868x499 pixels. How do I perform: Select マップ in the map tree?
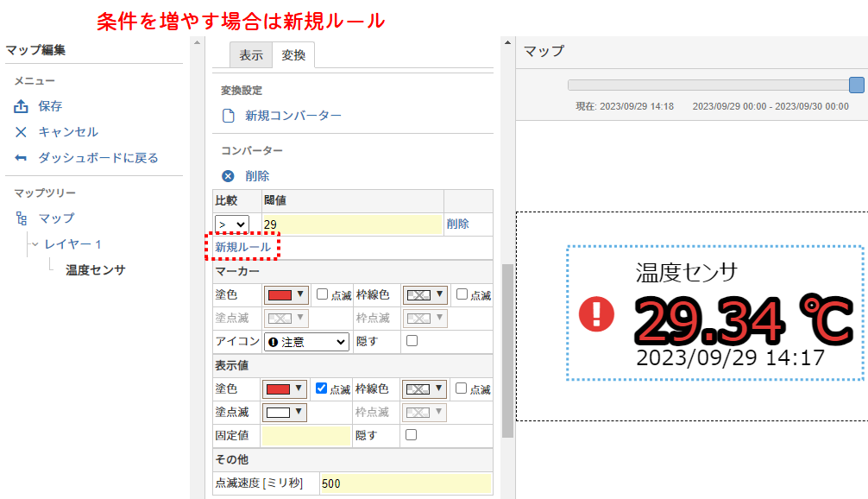56,218
